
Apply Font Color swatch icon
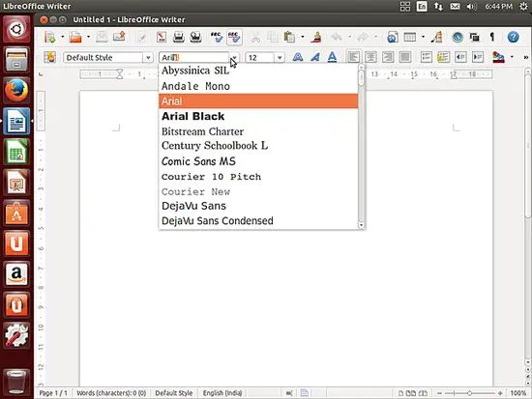pyautogui.click(x=498, y=57)
